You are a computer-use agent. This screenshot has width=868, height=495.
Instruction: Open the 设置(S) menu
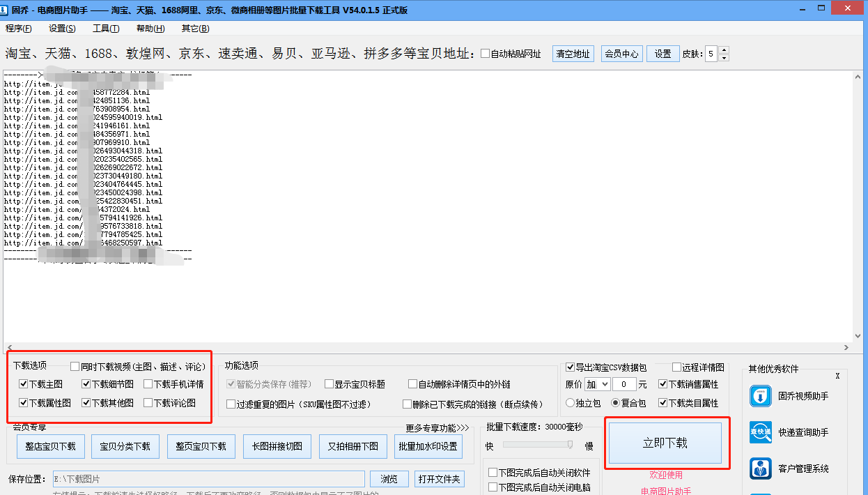coord(62,29)
